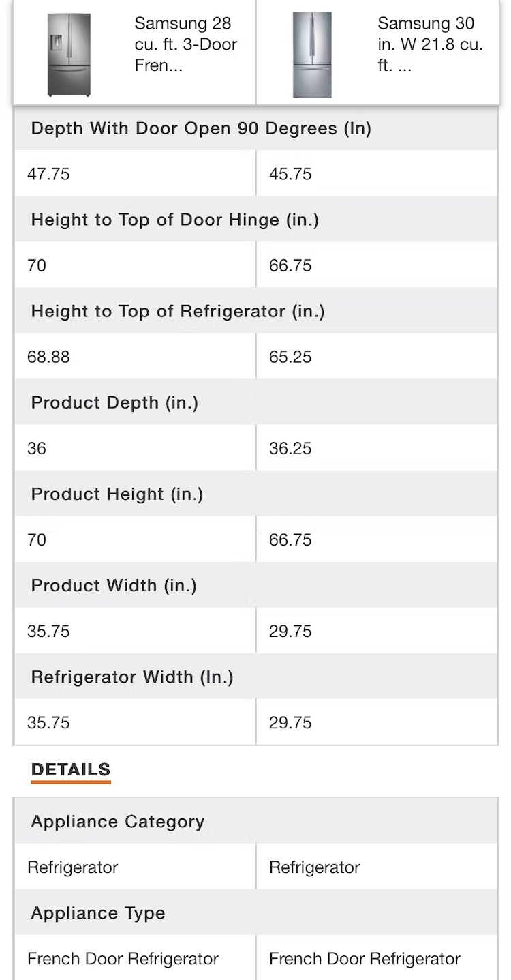This screenshot has height=980, width=511.
Task: Open the Samsung 28 cu. ft. refrigerator thumbnail
Action: [x=69, y=55]
